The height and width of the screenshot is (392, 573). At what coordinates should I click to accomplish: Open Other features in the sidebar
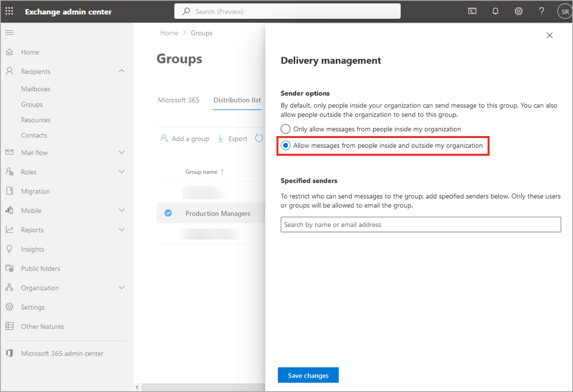click(x=43, y=326)
